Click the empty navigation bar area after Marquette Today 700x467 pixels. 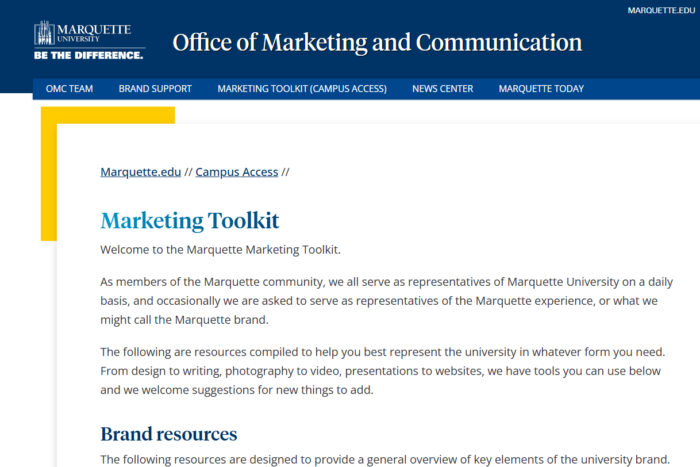[x=645, y=89]
